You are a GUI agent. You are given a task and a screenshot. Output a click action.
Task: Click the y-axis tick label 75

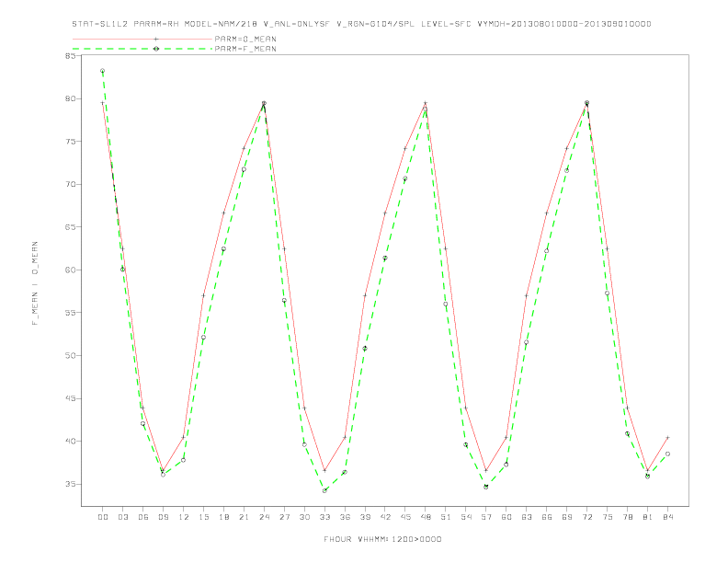pyautogui.click(x=71, y=142)
